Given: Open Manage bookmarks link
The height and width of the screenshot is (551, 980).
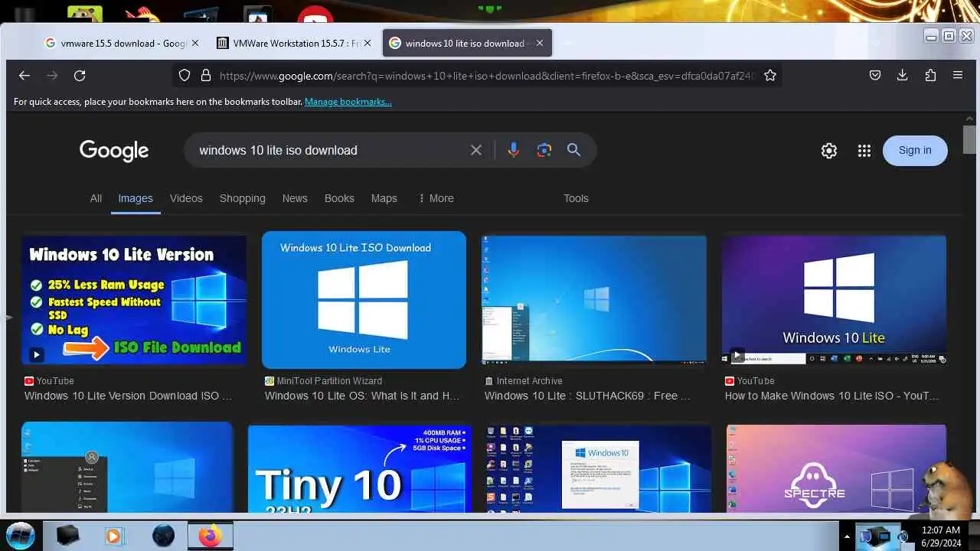Looking at the screenshot, I should point(348,101).
